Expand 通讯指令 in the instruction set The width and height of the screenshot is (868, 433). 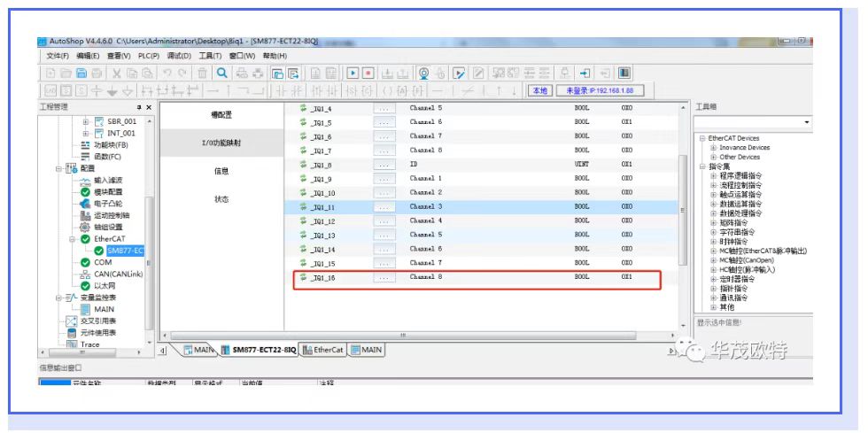click(x=714, y=298)
